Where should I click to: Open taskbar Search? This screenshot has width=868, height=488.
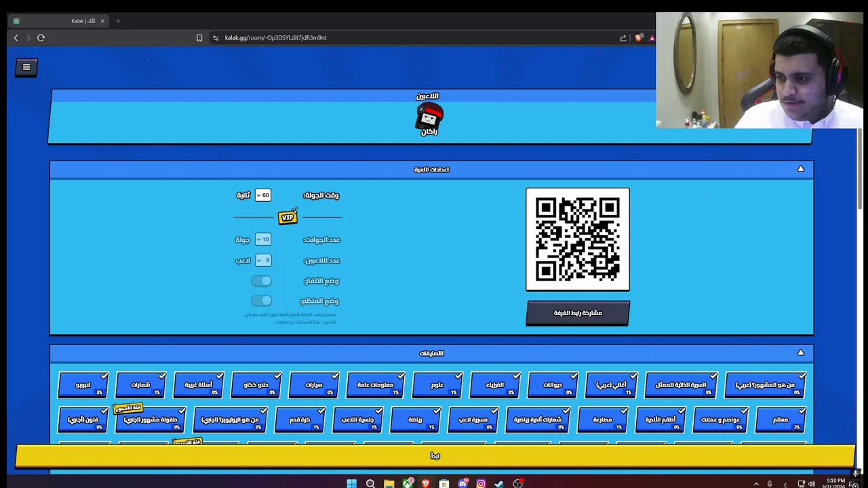tap(370, 483)
